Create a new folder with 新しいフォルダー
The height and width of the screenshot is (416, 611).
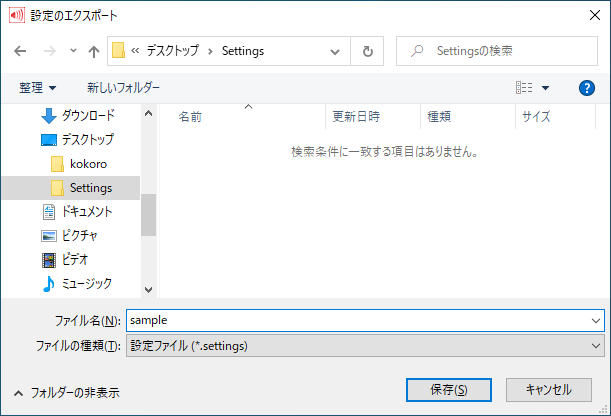pyautogui.click(x=123, y=88)
